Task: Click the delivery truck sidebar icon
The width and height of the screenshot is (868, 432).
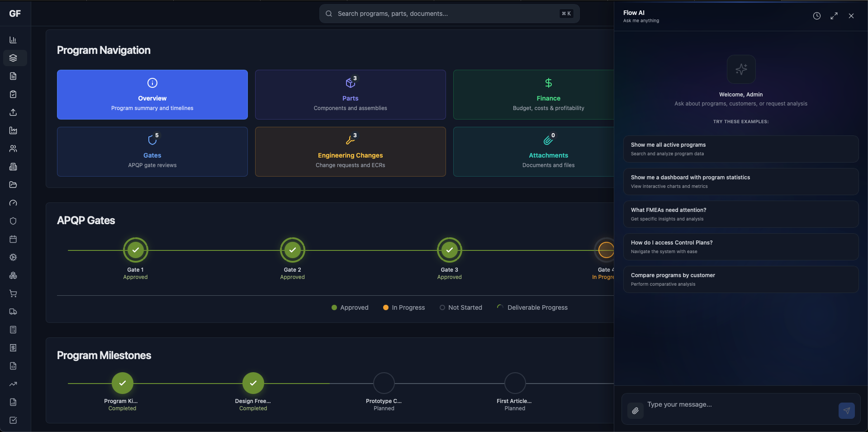Action: pos(13,312)
